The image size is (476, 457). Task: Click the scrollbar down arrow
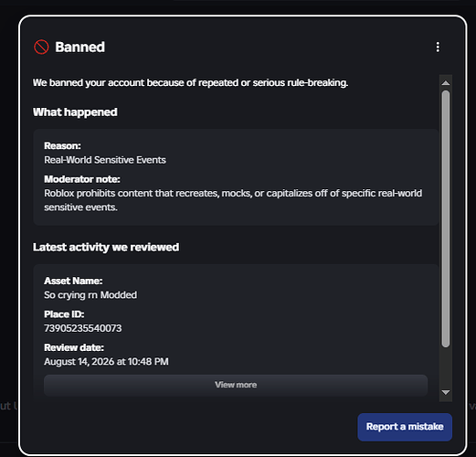coord(446,392)
